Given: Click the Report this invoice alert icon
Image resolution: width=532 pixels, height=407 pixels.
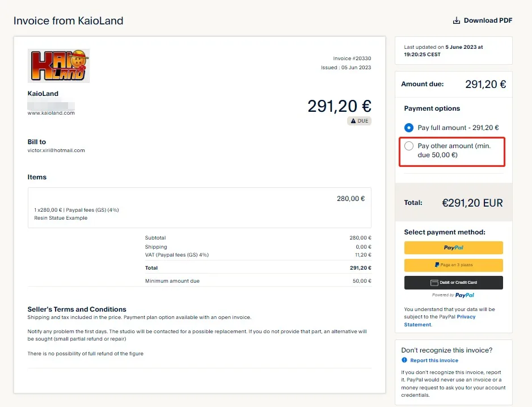Looking at the screenshot, I should point(404,360).
